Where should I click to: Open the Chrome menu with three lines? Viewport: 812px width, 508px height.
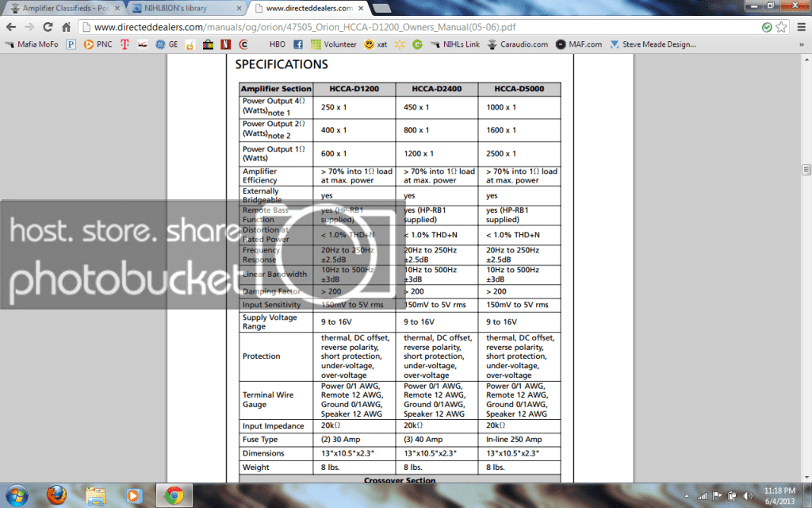pyautogui.click(x=802, y=27)
